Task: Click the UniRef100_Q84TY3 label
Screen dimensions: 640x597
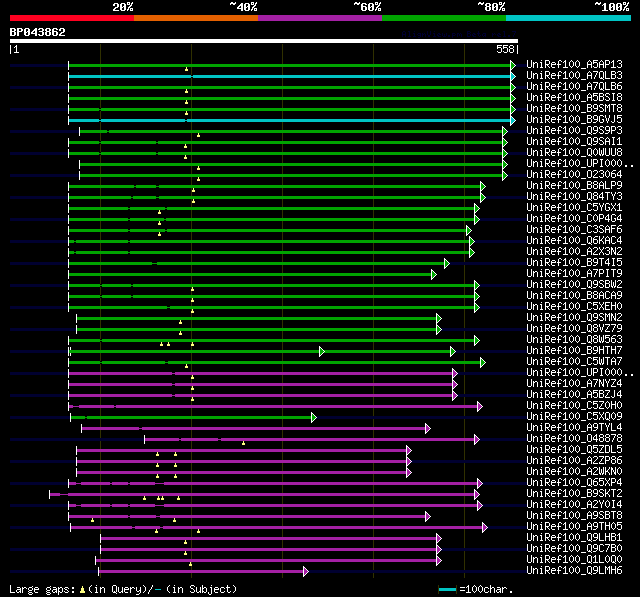Action: (574, 197)
